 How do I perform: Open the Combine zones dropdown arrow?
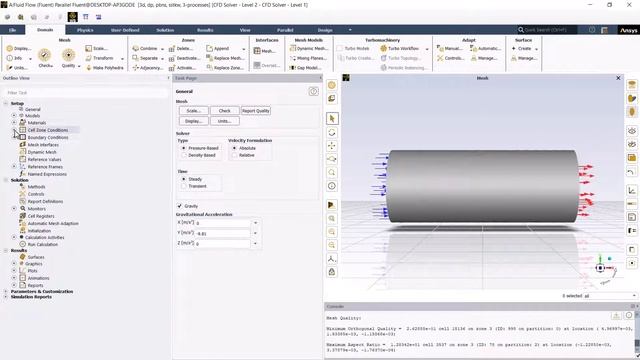click(162, 49)
